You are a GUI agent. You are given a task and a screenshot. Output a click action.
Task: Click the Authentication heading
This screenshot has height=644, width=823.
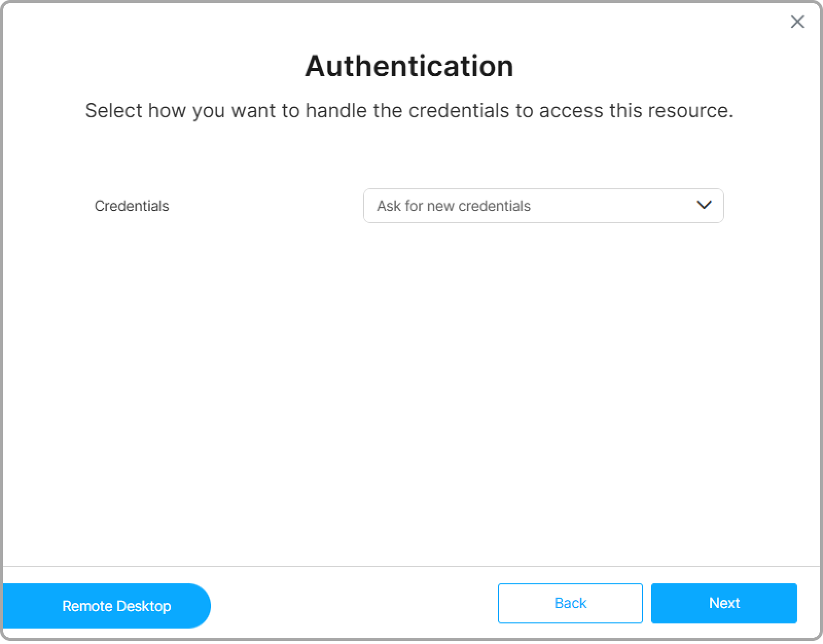(409, 66)
